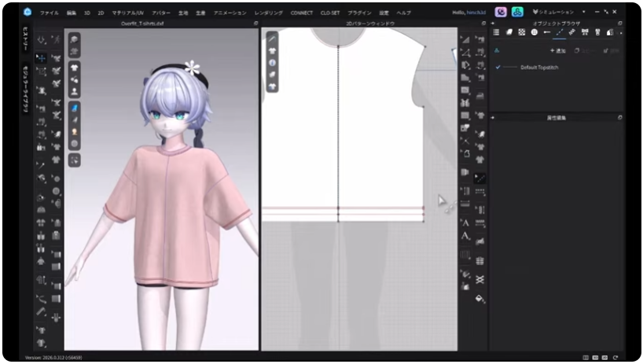Select the highlighted Select/Move tool in 3D toolbar
This screenshot has width=643, height=364.
click(x=41, y=58)
